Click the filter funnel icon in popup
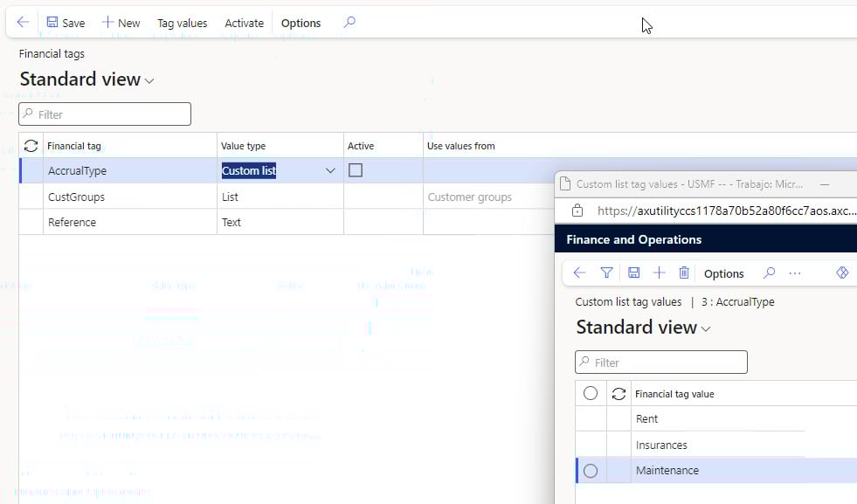The height and width of the screenshot is (504, 857). pyautogui.click(x=606, y=273)
